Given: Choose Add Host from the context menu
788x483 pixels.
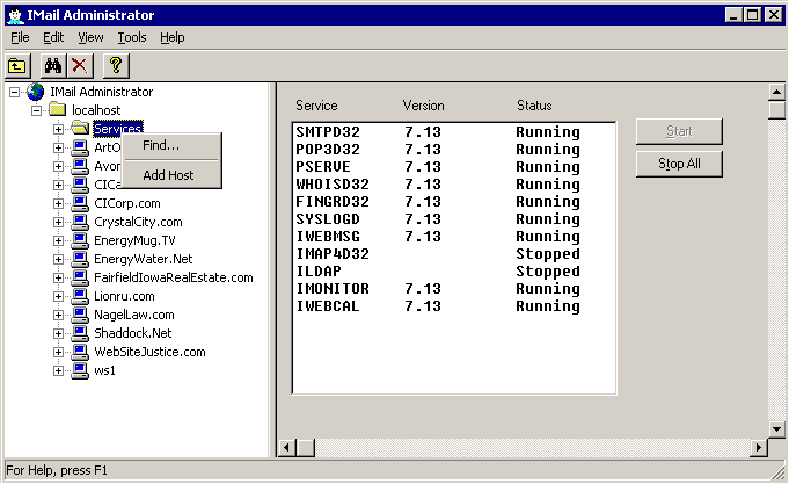Looking at the screenshot, I should click(x=168, y=175).
